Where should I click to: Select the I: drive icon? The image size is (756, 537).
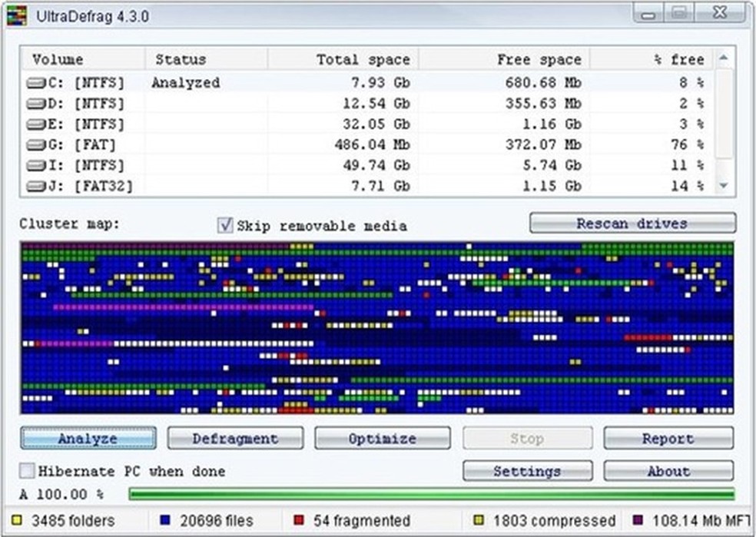click(x=37, y=165)
